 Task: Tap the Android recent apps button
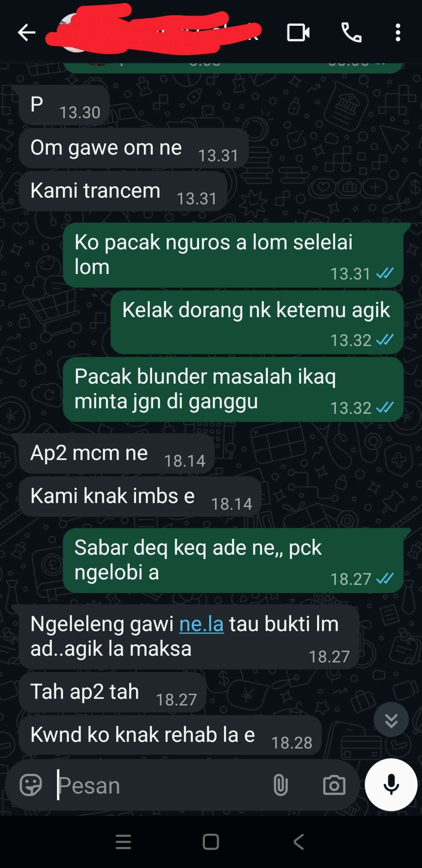pos(124,841)
